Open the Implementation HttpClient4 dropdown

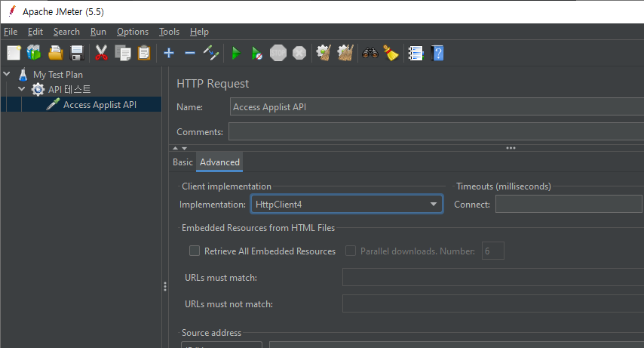tap(347, 204)
